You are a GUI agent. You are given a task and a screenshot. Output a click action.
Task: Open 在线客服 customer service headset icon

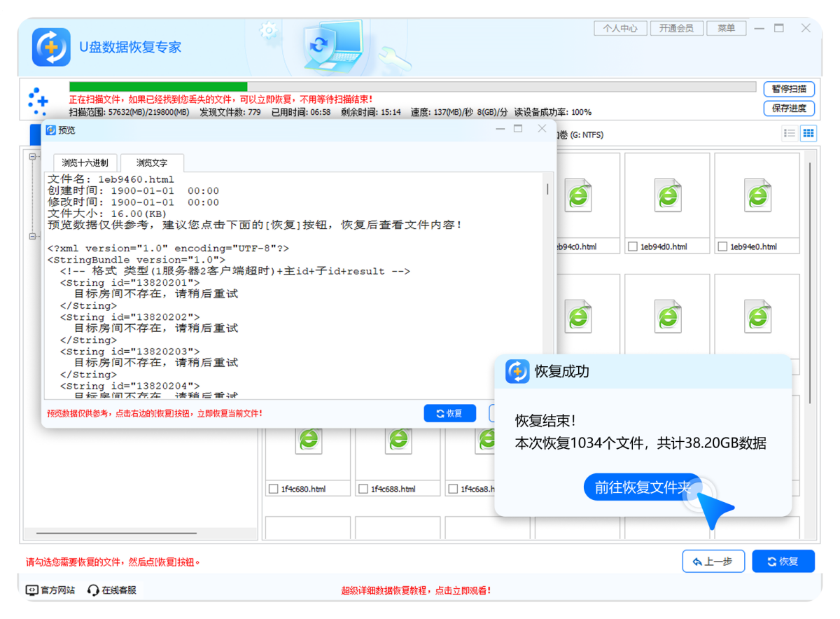(x=92, y=590)
